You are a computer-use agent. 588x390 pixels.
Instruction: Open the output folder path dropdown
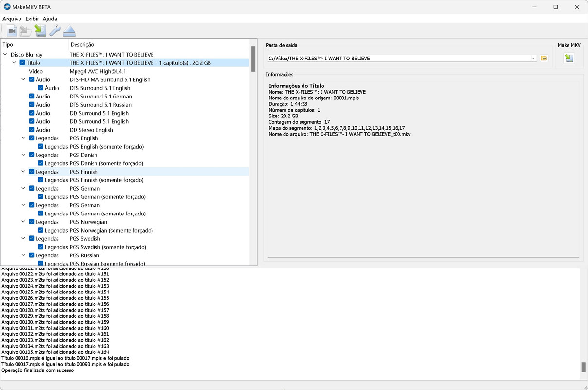click(533, 58)
